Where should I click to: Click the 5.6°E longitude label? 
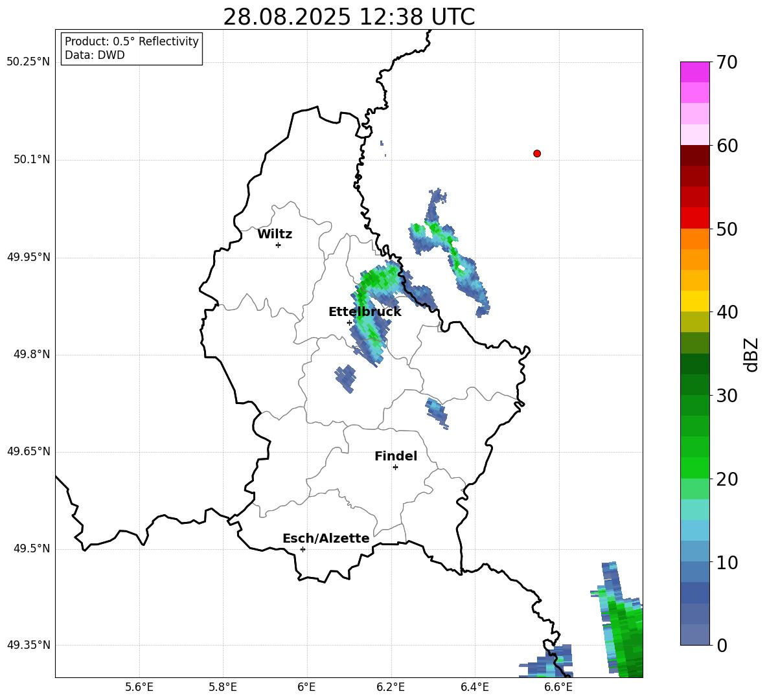(x=139, y=687)
